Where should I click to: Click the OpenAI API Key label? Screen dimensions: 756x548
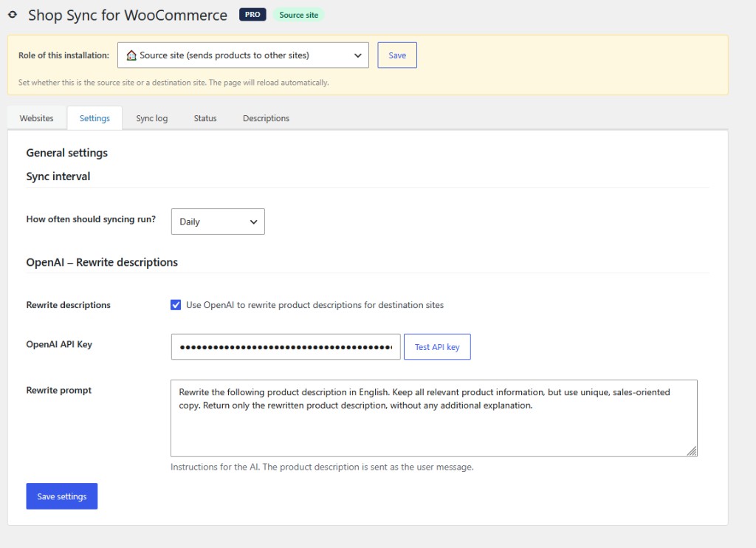point(59,344)
